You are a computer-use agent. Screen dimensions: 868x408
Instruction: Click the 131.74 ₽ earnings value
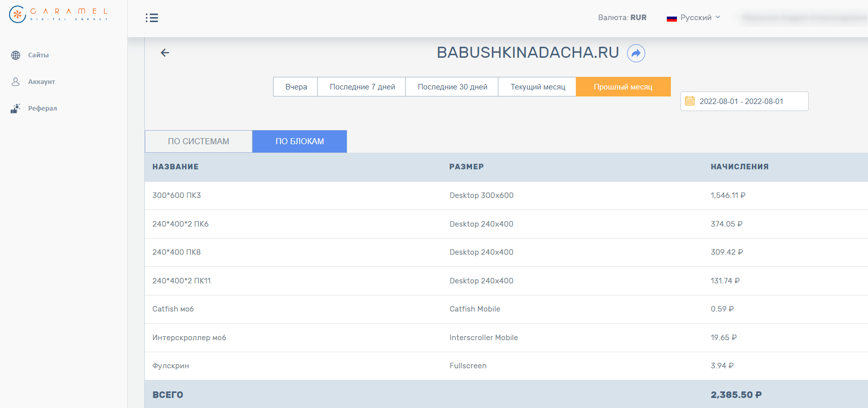click(725, 281)
